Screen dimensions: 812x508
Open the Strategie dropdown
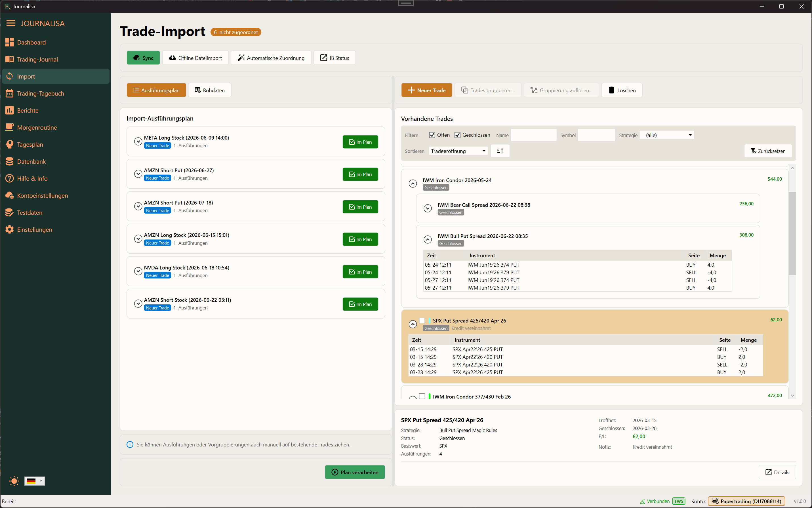[666, 135]
